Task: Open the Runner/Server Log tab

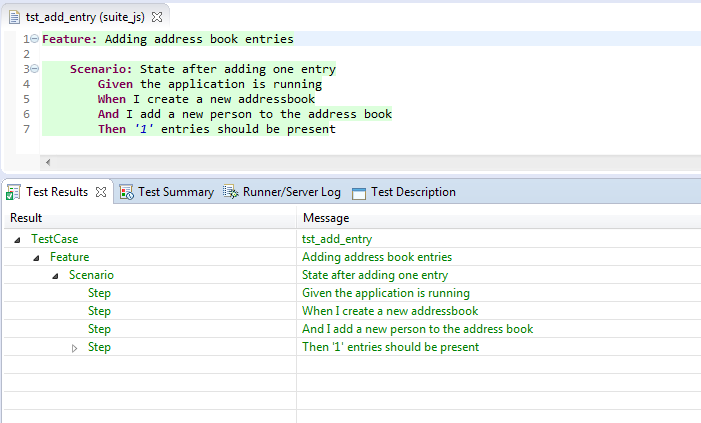Action: click(x=291, y=192)
